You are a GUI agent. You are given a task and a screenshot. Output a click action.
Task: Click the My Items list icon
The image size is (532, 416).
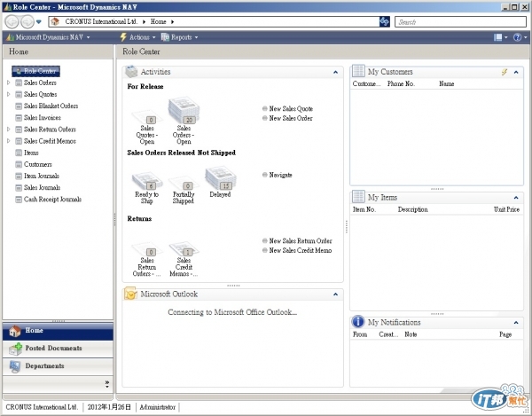tap(358, 197)
